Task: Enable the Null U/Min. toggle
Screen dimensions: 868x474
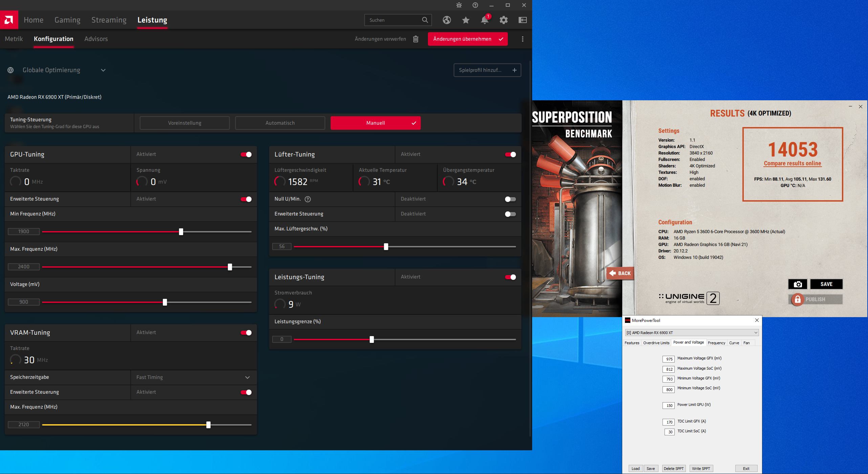Action: [510, 199]
